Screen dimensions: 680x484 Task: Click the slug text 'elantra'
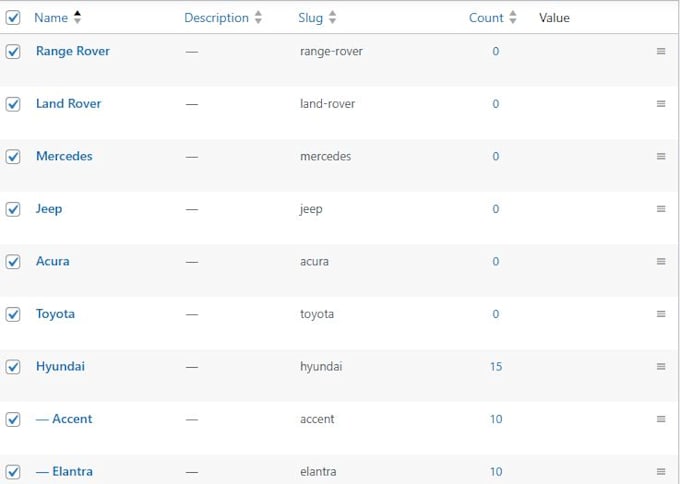[318, 471]
